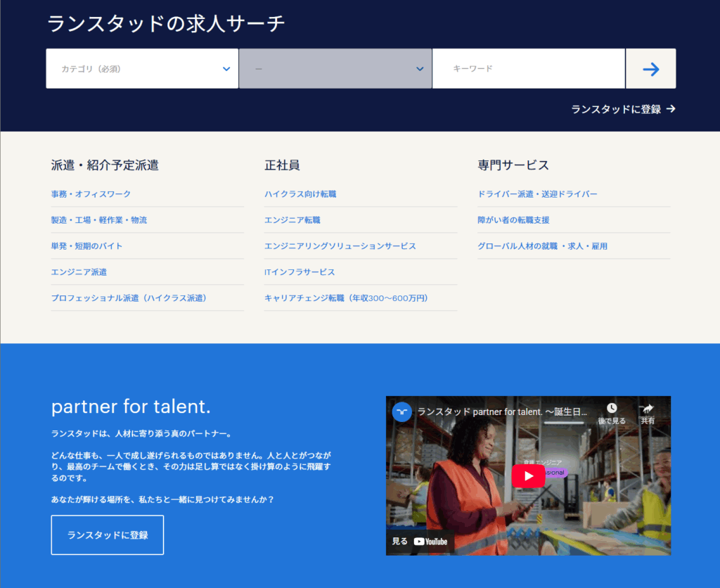Click the blue arrow search submit button

tap(650, 69)
